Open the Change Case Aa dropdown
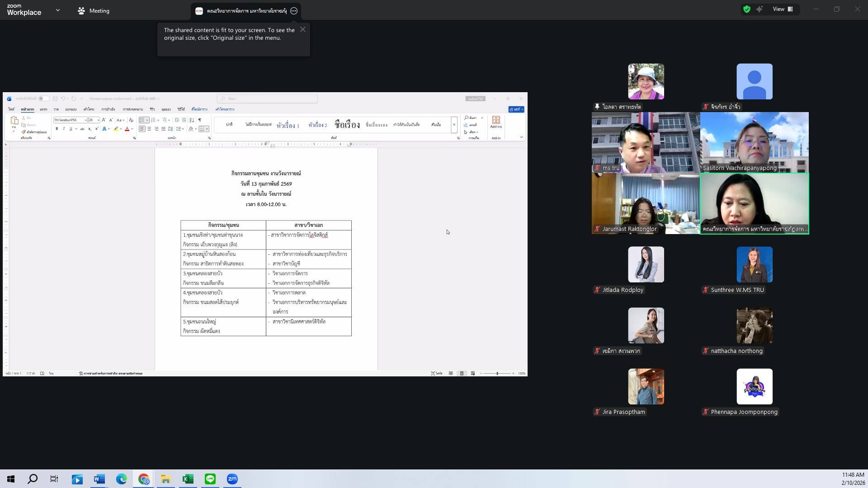 click(x=120, y=120)
